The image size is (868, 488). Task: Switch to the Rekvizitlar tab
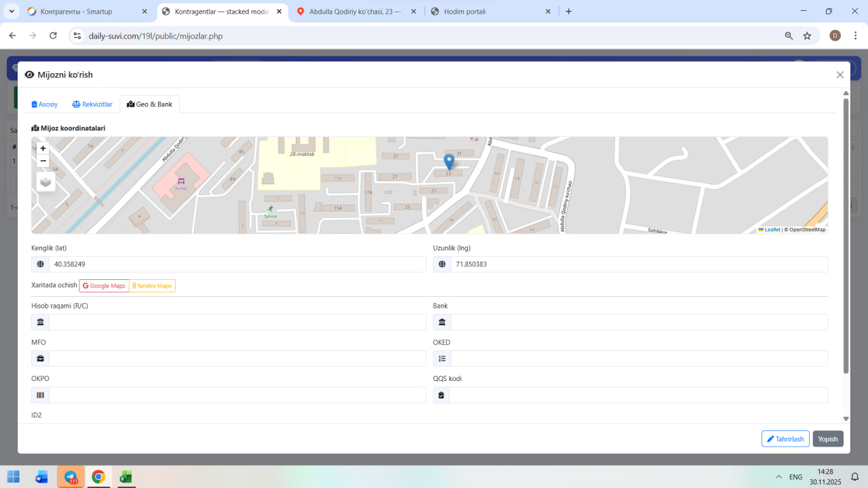click(x=92, y=104)
